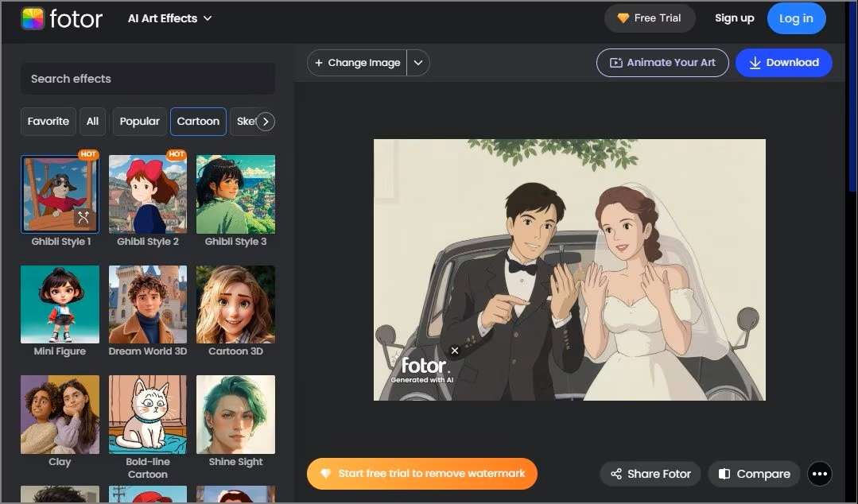858x504 pixels.
Task: Click shuffle icon on Ghibli Style 1 thumbnail
Action: (83, 218)
